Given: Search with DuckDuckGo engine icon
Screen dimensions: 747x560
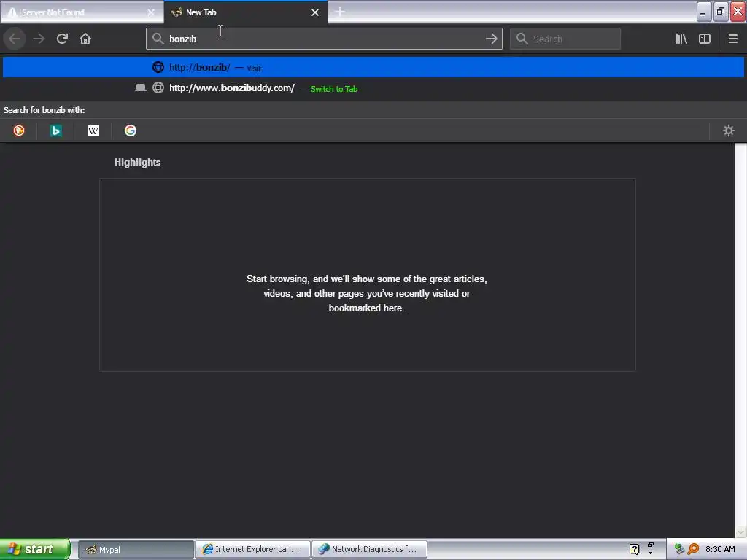Looking at the screenshot, I should point(18,131).
